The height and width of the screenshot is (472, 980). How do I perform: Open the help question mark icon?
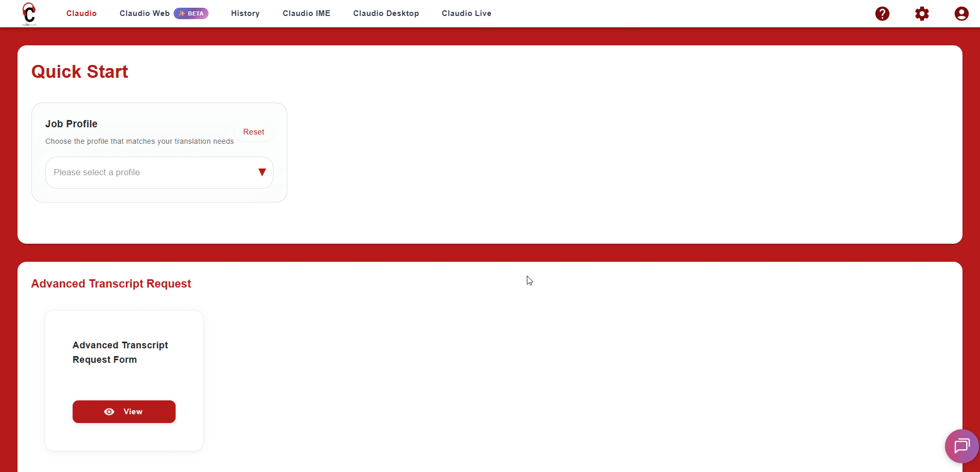(x=883, y=13)
